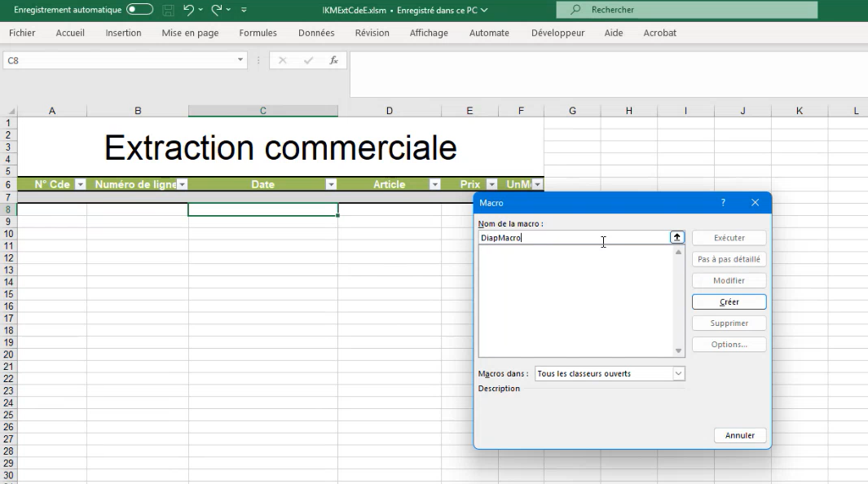
Task: Switch to the Formules tab
Action: [x=258, y=33]
